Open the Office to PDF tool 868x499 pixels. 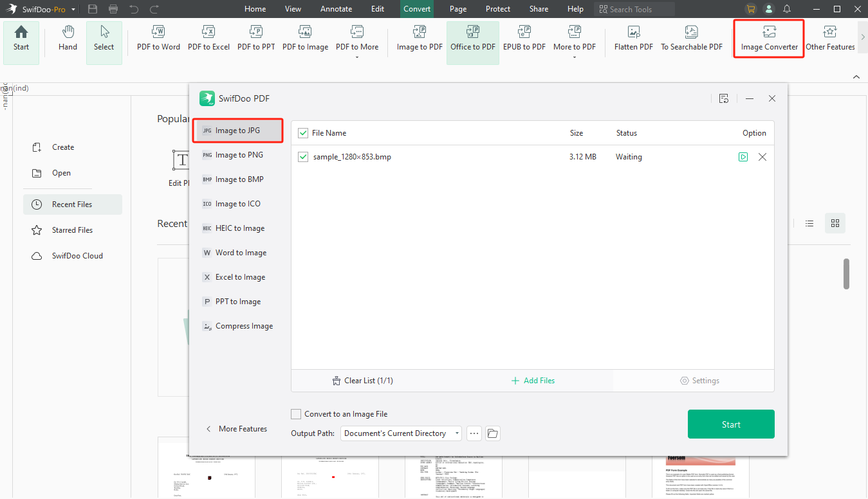pyautogui.click(x=473, y=42)
